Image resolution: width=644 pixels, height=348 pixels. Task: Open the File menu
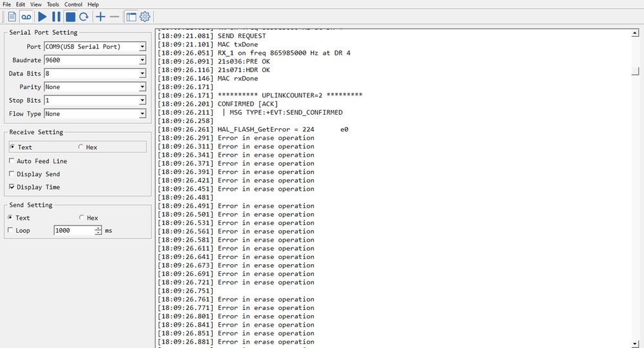(6, 5)
